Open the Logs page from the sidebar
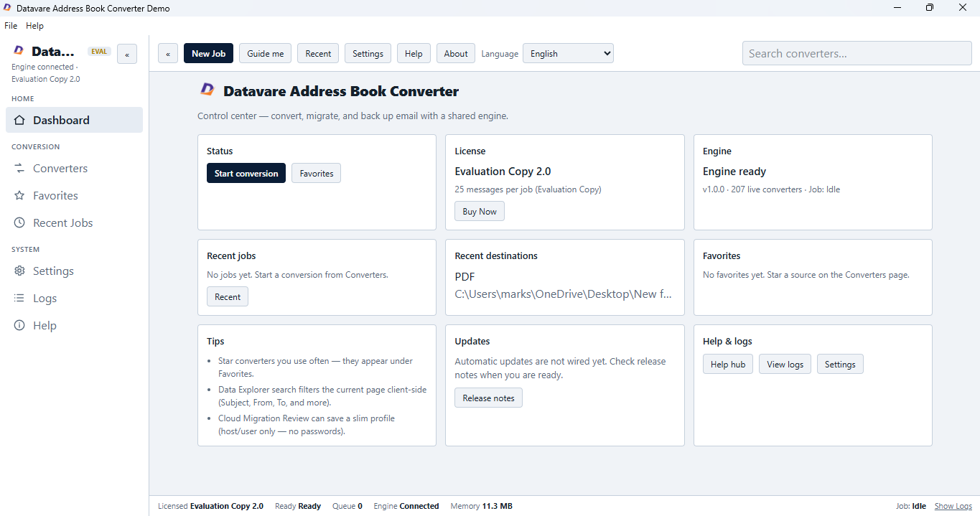This screenshot has width=980, height=516. 74,298
